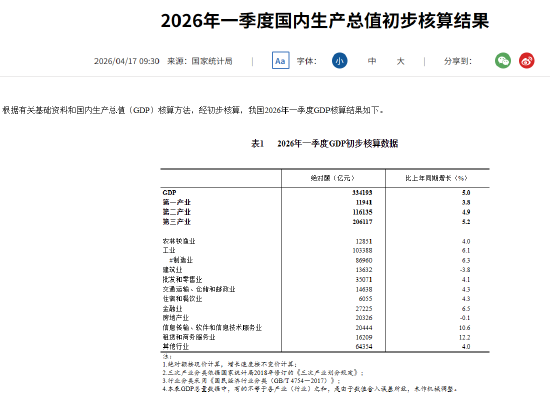Click the 批发和零售业 row label

pos(182,280)
